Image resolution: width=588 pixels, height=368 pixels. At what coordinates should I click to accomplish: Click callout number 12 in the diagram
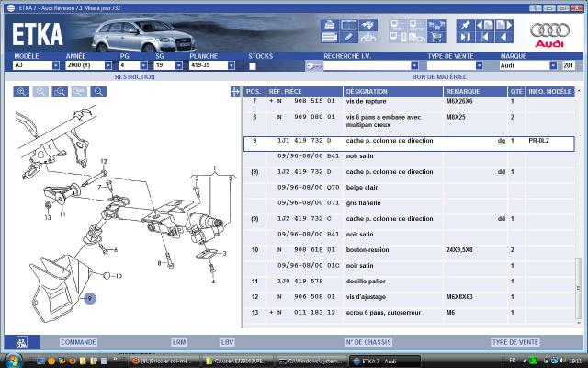pyautogui.click(x=104, y=161)
